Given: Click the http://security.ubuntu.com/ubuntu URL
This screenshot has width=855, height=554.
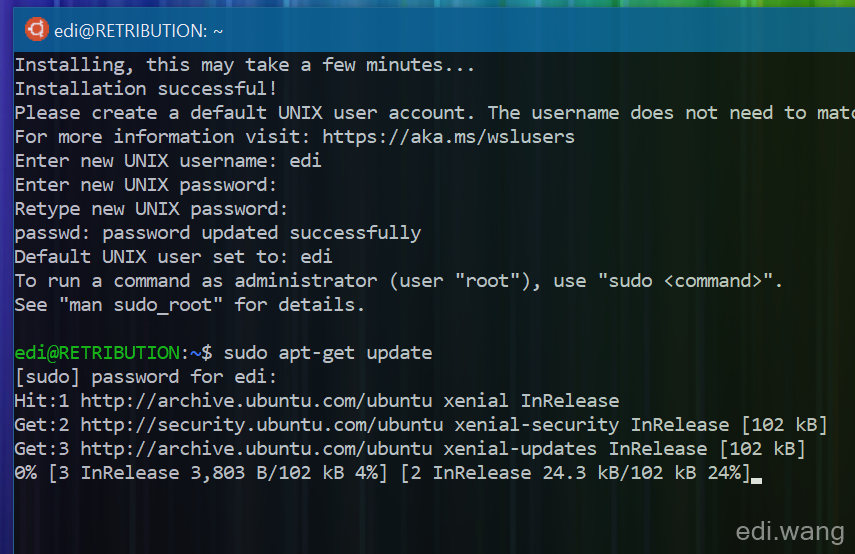Looking at the screenshot, I should pyautogui.click(x=262, y=425).
